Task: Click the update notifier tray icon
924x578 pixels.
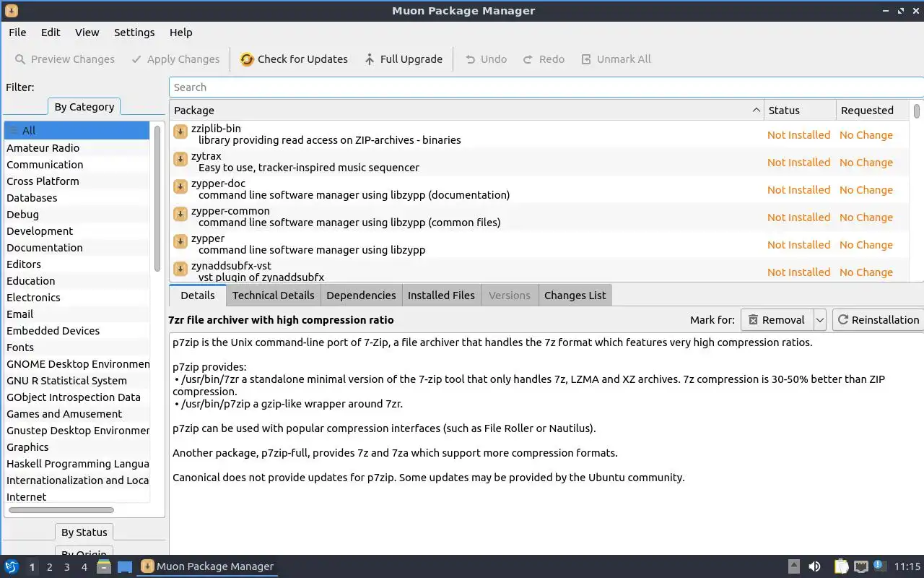Action: coord(879,566)
